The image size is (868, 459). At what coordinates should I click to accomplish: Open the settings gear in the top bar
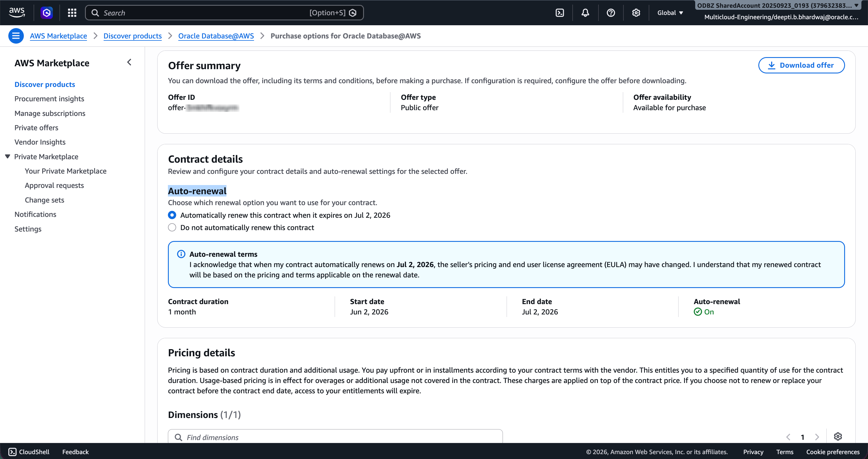click(x=636, y=13)
